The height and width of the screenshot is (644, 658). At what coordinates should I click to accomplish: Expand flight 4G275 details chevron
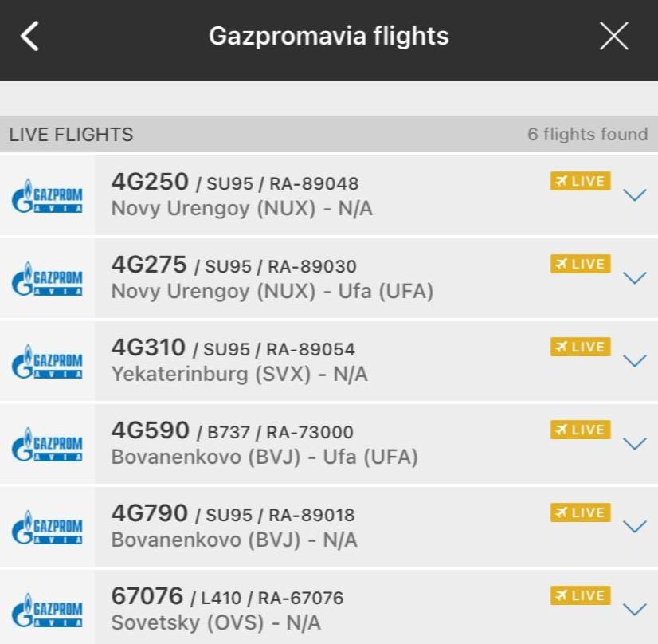click(x=634, y=278)
